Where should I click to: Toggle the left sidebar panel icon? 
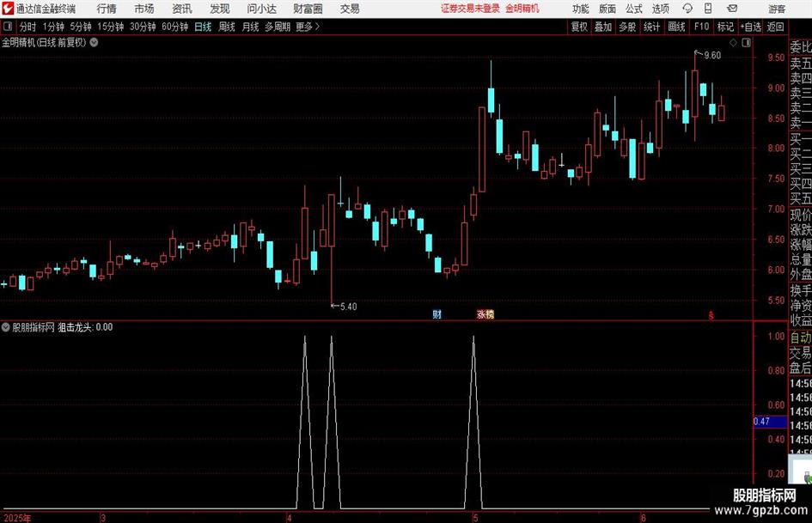pyautogui.click(x=8, y=27)
